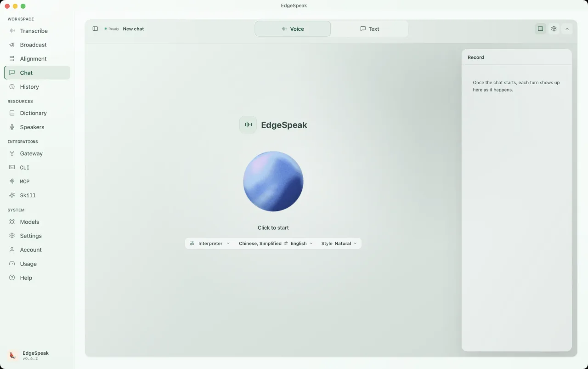
Task: Open the Speakers resource
Action: click(x=37, y=127)
